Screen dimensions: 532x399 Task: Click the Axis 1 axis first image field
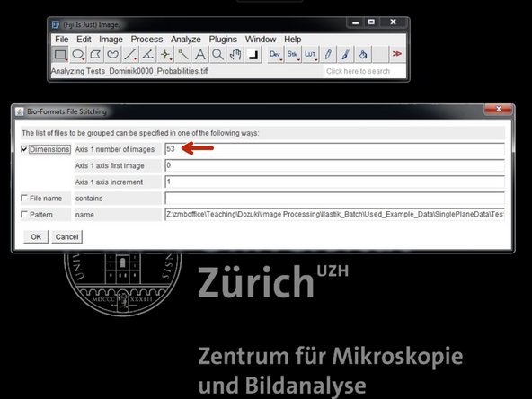(334, 165)
